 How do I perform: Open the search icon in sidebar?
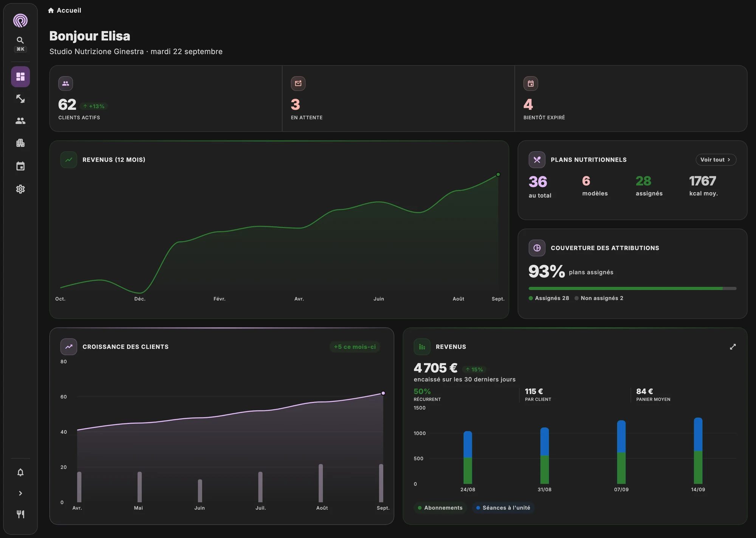[20, 40]
